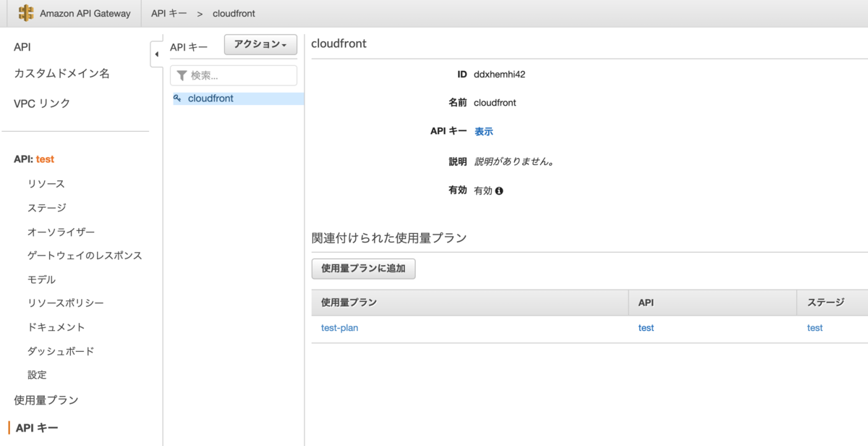Select API キー in the sidebar
The width and height of the screenshot is (868, 446).
(x=37, y=428)
